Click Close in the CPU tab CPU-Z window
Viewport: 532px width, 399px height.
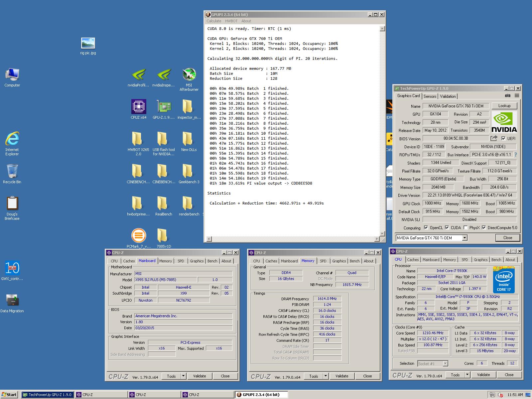click(509, 375)
